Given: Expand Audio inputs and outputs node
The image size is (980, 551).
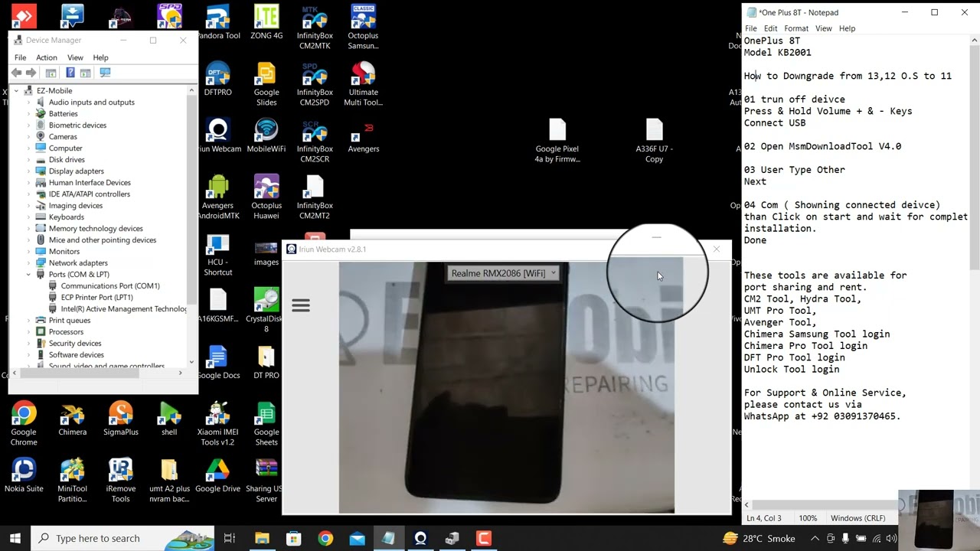Looking at the screenshot, I should click(x=28, y=102).
